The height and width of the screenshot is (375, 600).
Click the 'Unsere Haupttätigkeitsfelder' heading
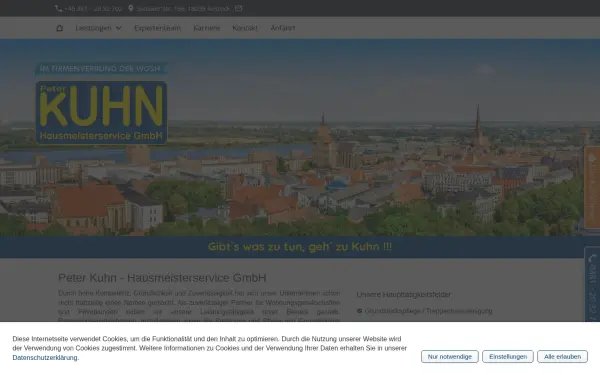click(404, 295)
